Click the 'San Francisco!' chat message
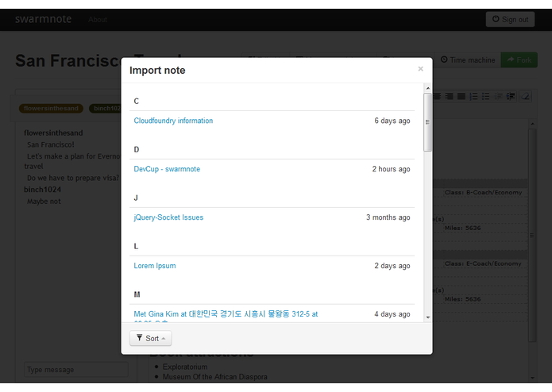 click(50, 144)
